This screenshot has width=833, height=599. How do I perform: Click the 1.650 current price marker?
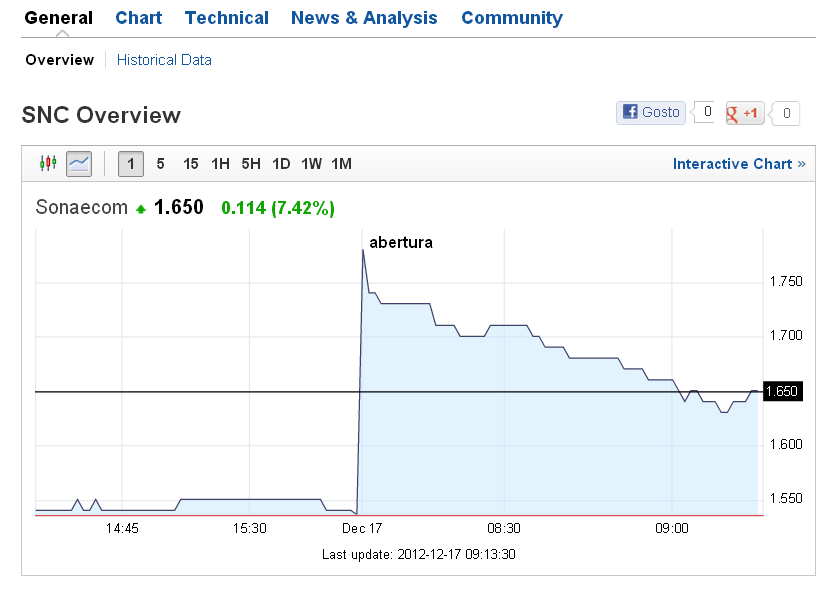[783, 391]
